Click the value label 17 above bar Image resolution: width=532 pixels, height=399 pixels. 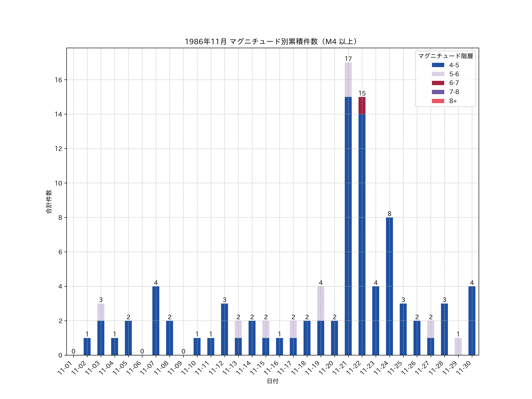pos(348,59)
